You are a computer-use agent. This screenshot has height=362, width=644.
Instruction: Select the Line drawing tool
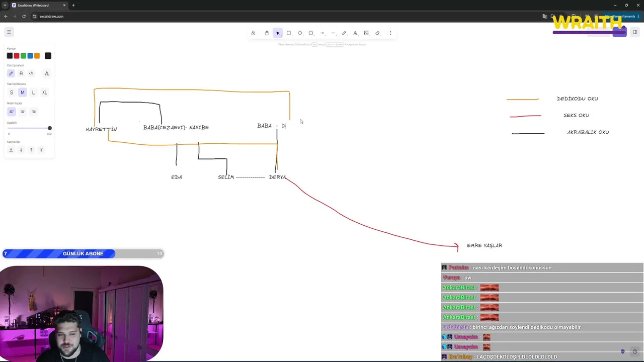tap(333, 33)
